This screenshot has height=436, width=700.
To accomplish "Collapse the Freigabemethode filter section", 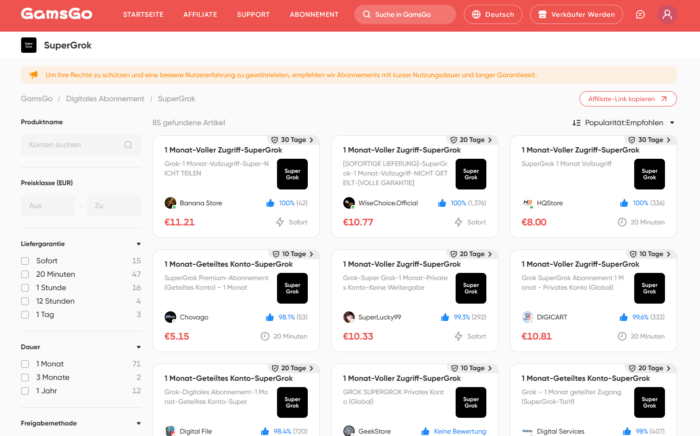I will (x=138, y=424).
